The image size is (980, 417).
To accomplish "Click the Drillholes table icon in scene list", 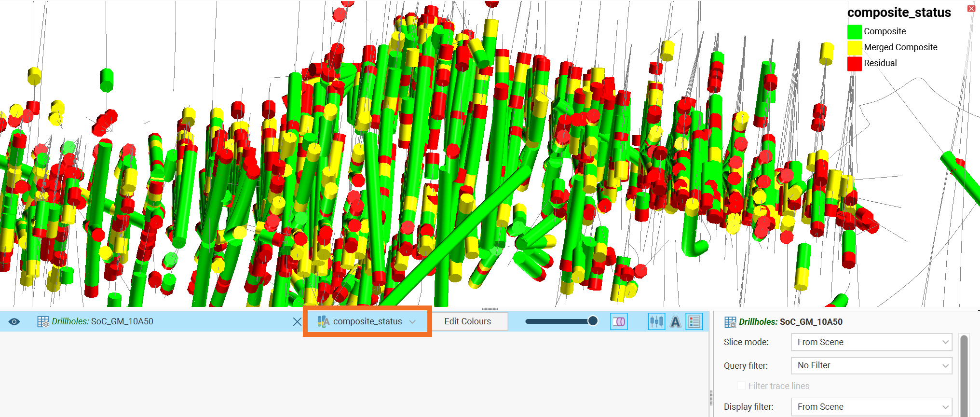I will point(43,321).
